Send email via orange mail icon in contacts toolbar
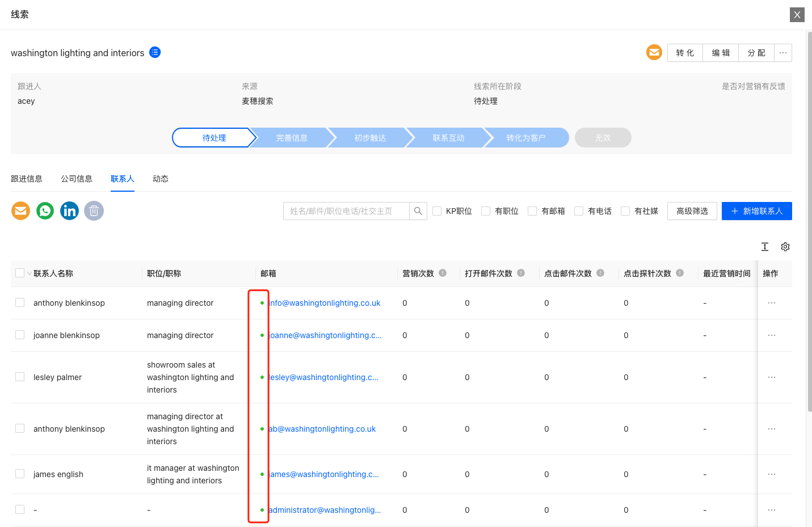 tap(21, 211)
